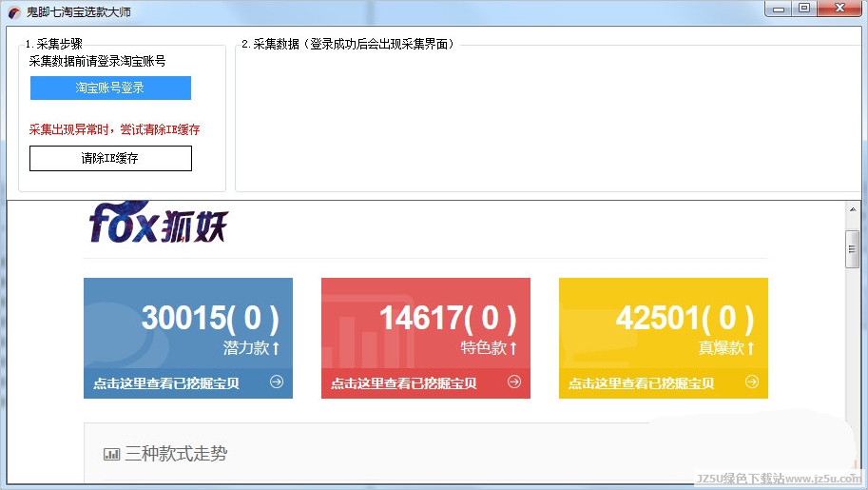Open the blue 潜力款 card arrow icon
This screenshot has height=490, width=868.
(x=277, y=382)
